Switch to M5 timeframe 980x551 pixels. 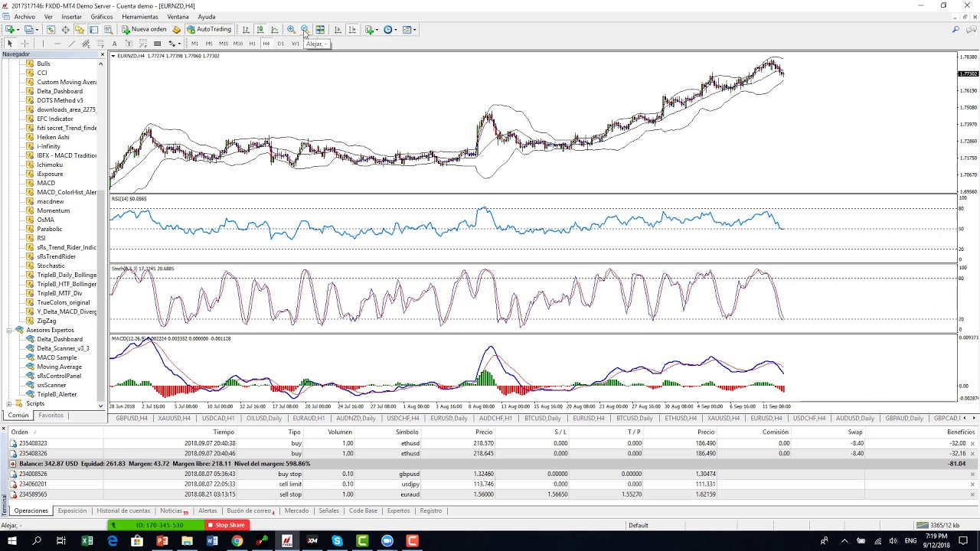tap(209, 44)
